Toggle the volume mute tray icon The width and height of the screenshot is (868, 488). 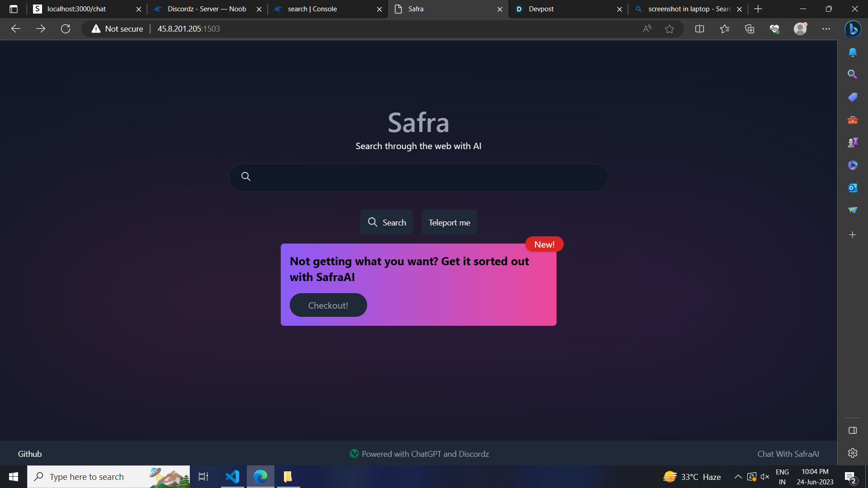(765, 477)
